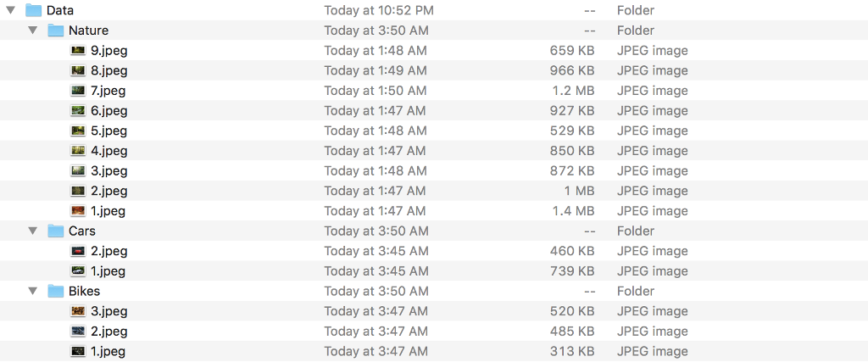Viewport: 868px width, 362px height.
Task: Click thumbnail icon of Nature 1.jpeg
Action: [x=78, y=211]
